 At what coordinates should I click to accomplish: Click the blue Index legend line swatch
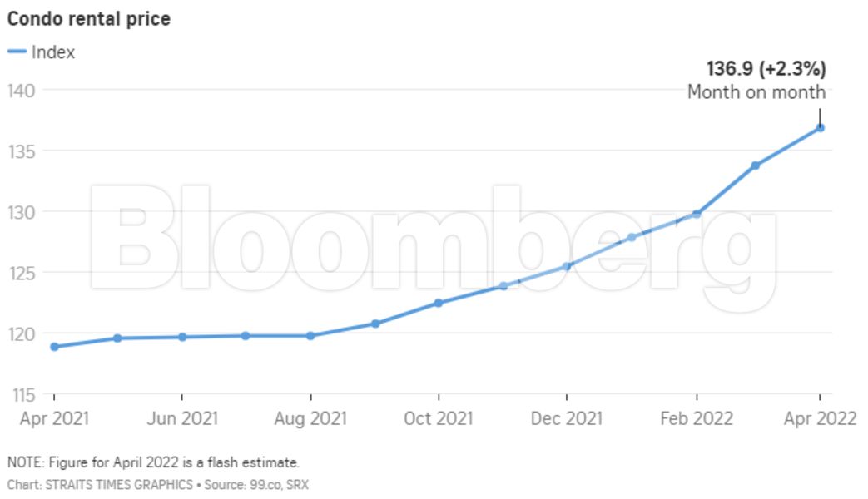coord(17,52)
